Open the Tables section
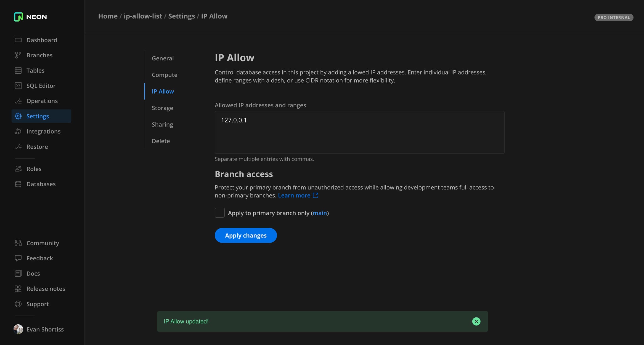Image resolution: width=644 pixels, height=345 pixels. tap(35, 70)
